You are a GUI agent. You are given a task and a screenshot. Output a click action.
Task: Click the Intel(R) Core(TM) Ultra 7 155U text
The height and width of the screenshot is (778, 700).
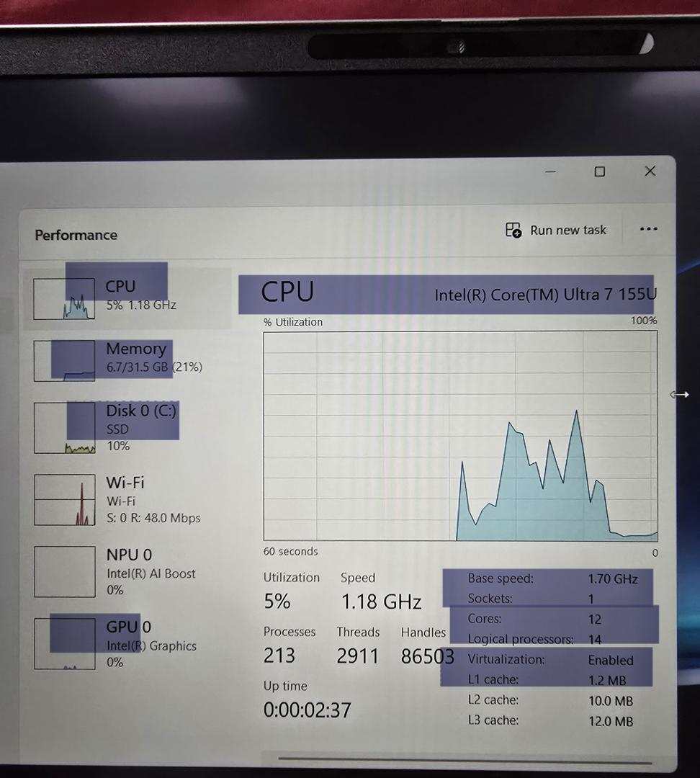546,295
